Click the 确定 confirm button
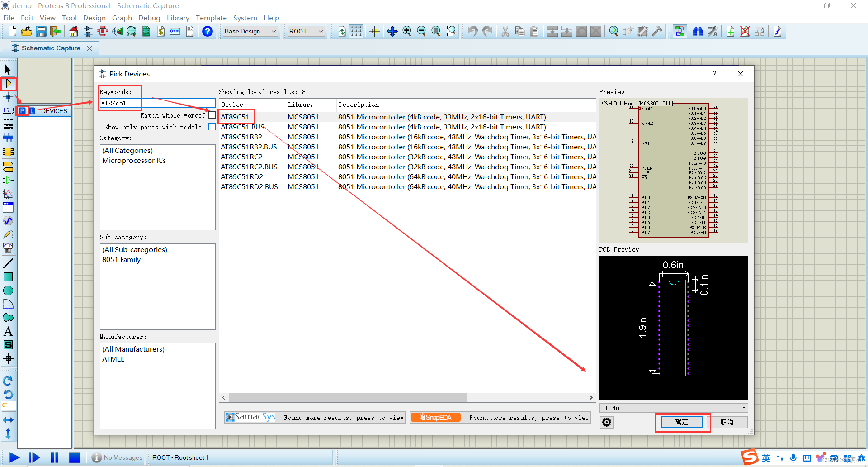Screen dimensions: 868x467 coord(682,422)
